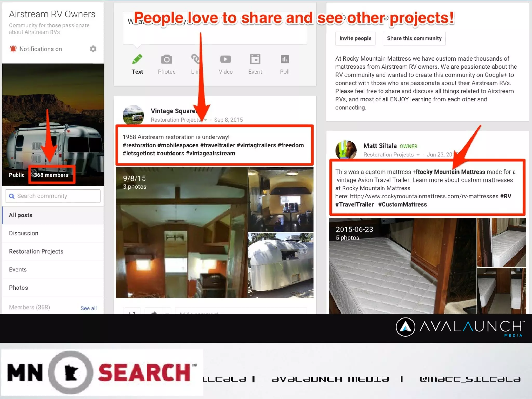Open community settings gear icon
This screenshot has width=532, height=399.
tap(93, 49)
